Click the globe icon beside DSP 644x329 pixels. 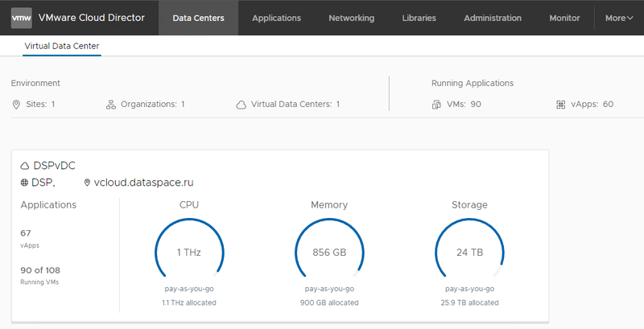tap(24, 183)
